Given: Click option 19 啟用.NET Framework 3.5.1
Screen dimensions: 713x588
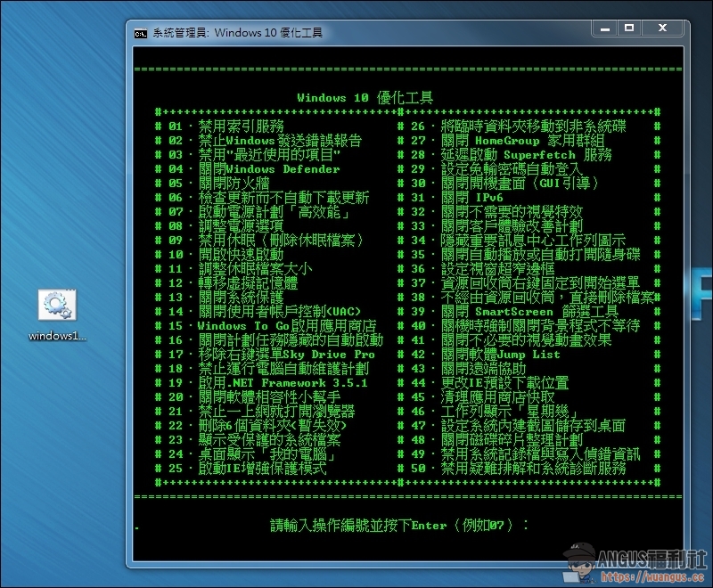Looking at the screenshot, I should pos(268,383).
